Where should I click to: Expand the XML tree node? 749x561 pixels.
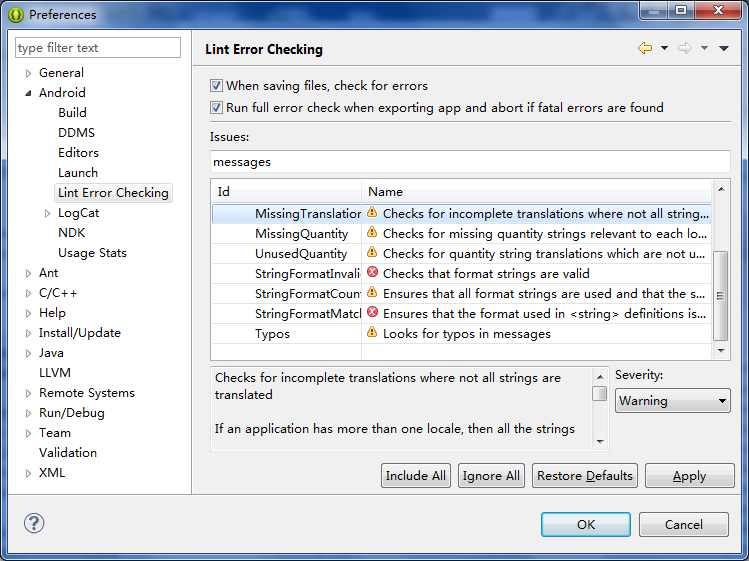click(x=28, y=474)
